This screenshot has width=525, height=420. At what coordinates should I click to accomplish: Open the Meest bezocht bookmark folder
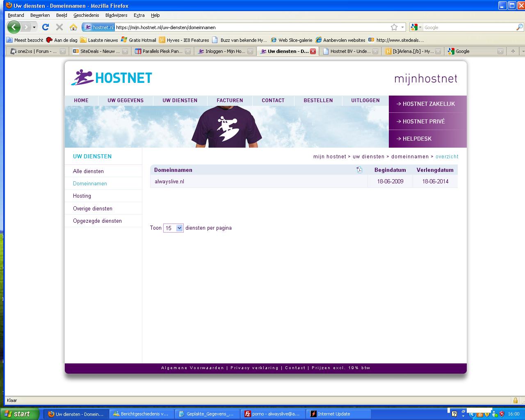click(x=25, y=40)
